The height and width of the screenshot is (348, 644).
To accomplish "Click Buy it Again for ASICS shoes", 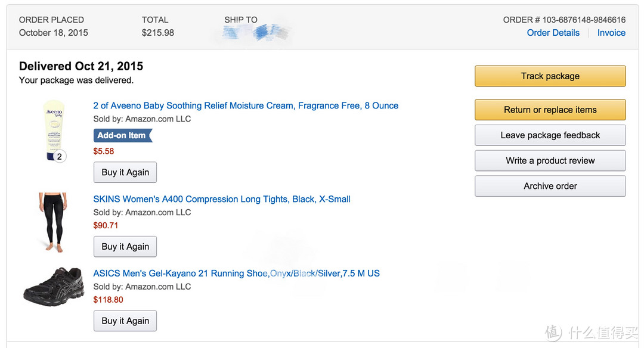I will pyautogui.click(x=125, y=321).
